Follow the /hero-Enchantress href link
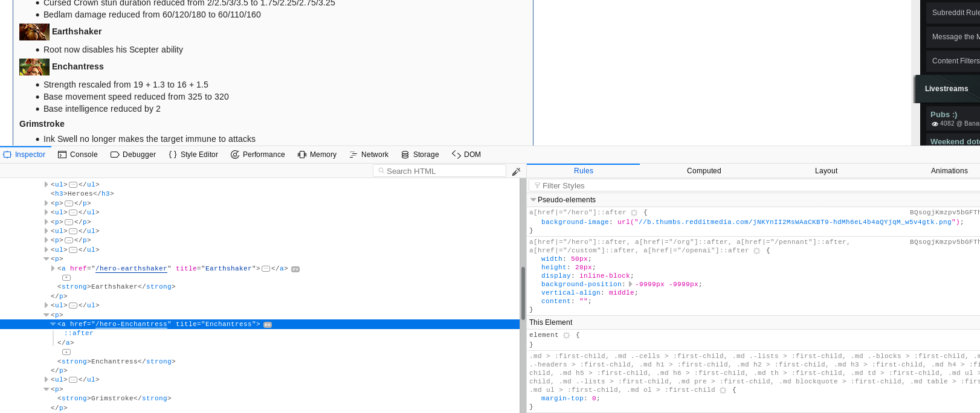 [x=131, y=324]
